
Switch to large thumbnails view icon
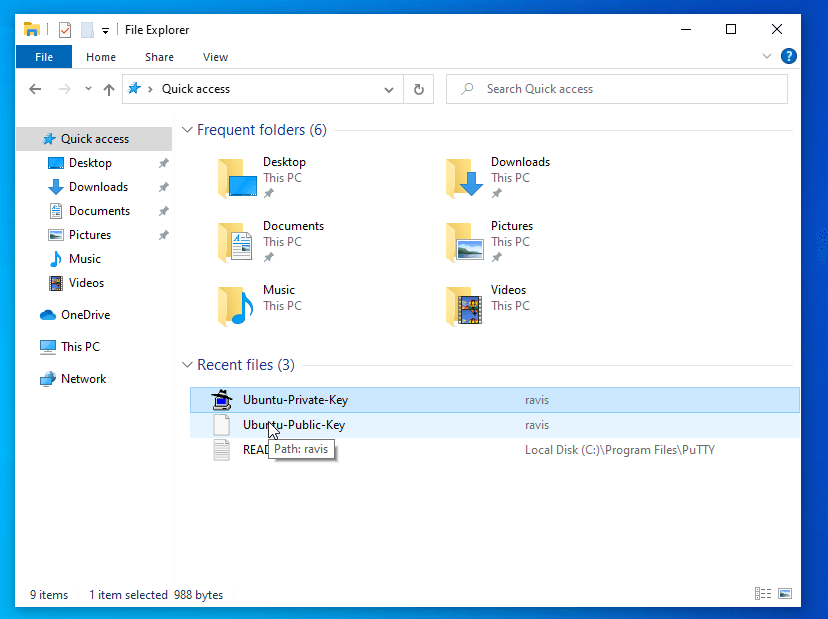pos(785,594)
